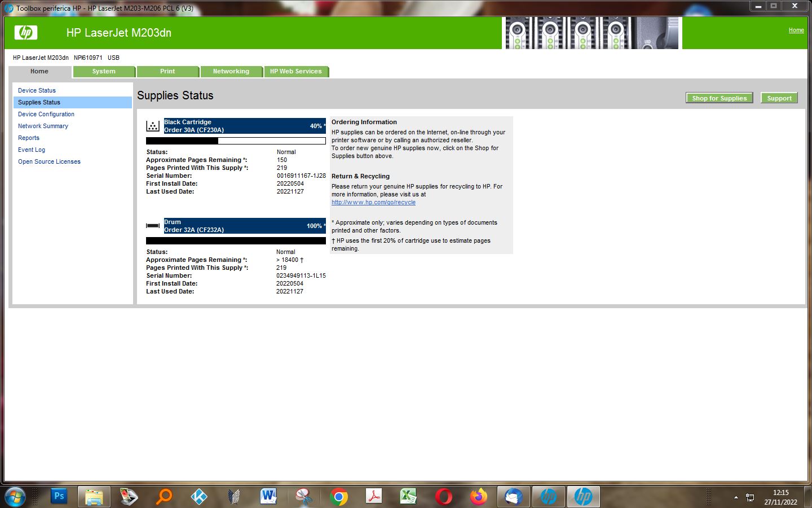
Task: Launch Photoshop from the taskbar
Action: (x=59, y=497)
